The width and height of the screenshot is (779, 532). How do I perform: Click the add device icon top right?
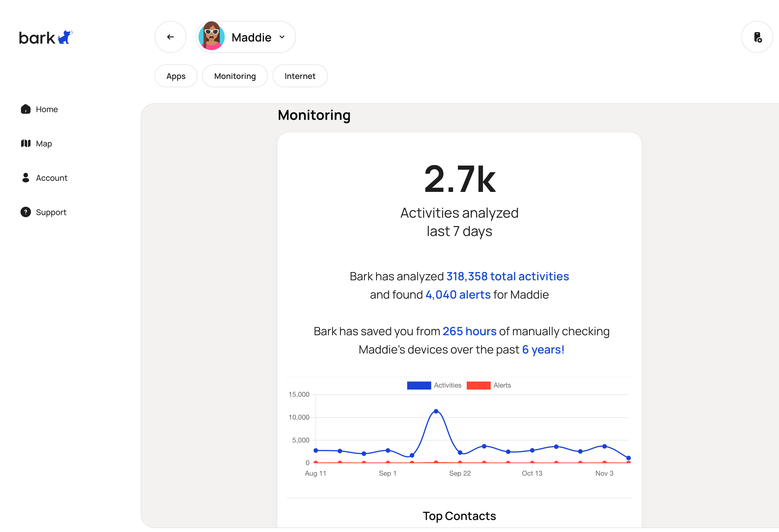click(757, 37)
